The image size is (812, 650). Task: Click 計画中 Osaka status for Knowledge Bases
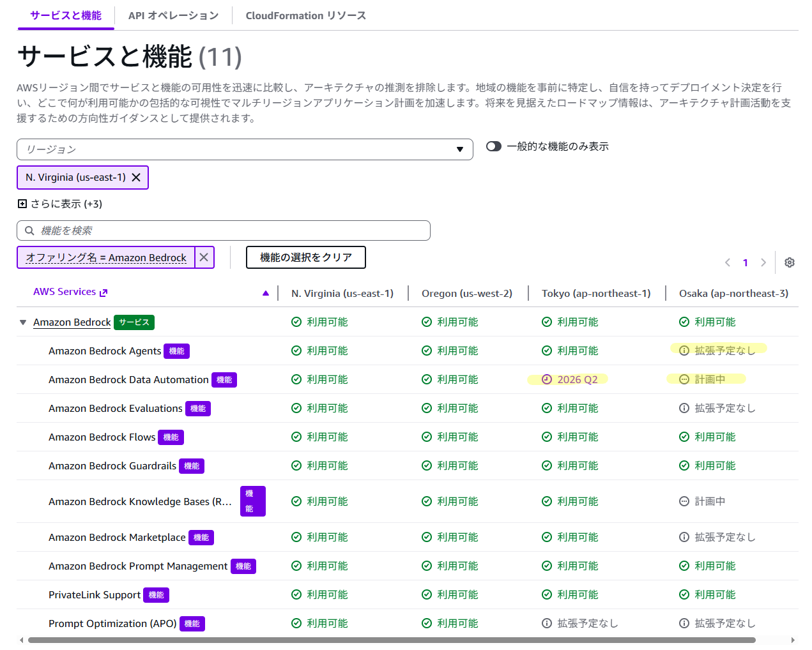coord(702,502)
